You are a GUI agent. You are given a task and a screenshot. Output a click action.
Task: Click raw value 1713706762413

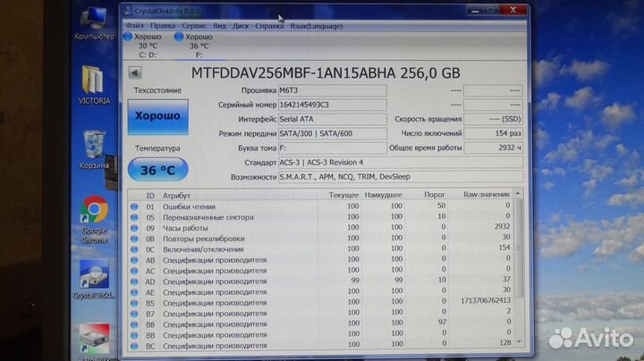coord(486,300)
